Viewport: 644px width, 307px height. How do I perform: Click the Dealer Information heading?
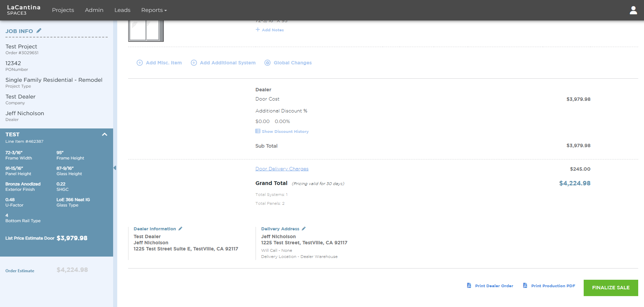[x=155, y=229]
